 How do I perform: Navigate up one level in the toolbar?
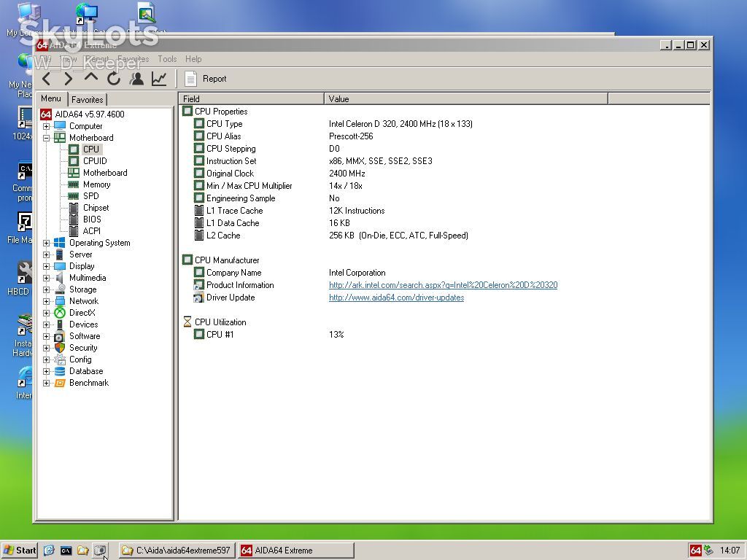(x=91, y=77)
